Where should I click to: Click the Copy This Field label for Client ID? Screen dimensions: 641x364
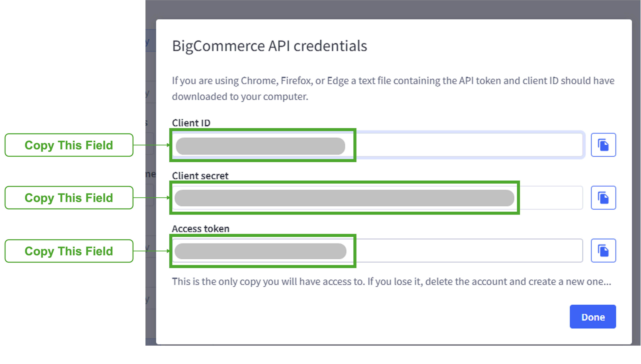[69, 145]
